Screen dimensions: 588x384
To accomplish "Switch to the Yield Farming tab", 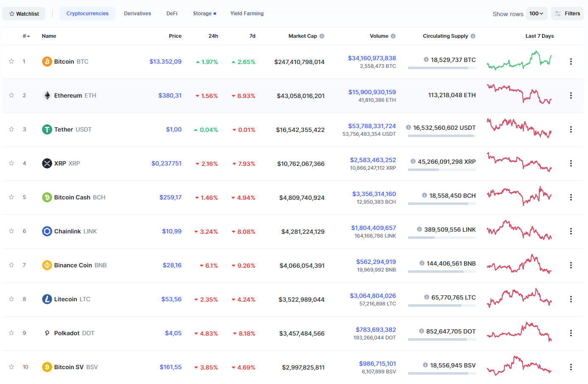I will (247, 14).
